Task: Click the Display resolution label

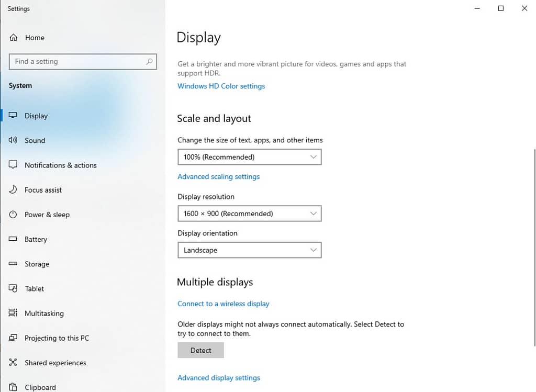Action: pyautogui.click(x=206, y=197)
